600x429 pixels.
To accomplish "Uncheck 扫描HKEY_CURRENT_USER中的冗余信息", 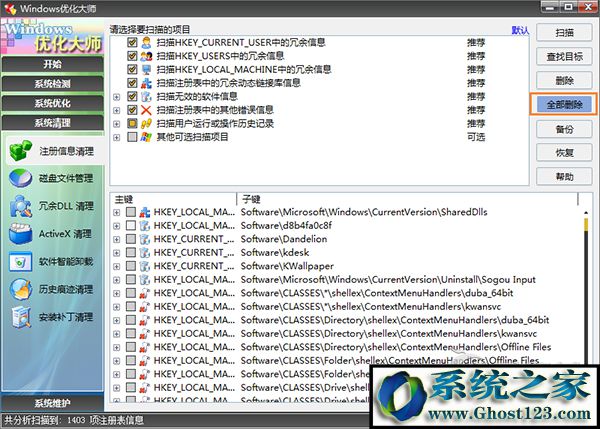I will pyautogui.click(x=132, y=42).
